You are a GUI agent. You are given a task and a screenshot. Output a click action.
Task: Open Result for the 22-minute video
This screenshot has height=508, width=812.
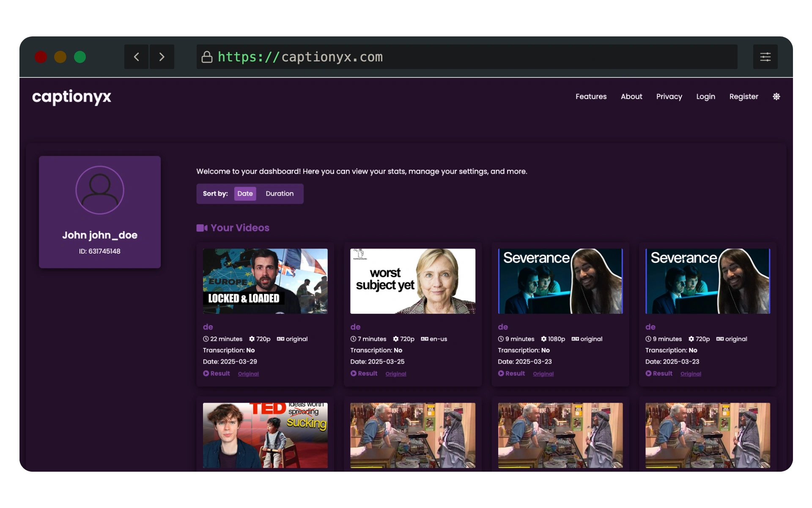pyautogui.click(x=217, y=373)
